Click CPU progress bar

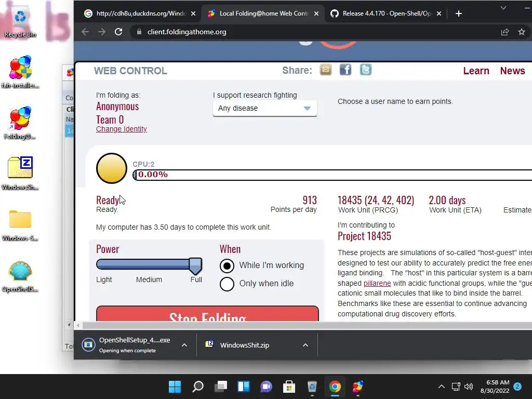[332, 175]
